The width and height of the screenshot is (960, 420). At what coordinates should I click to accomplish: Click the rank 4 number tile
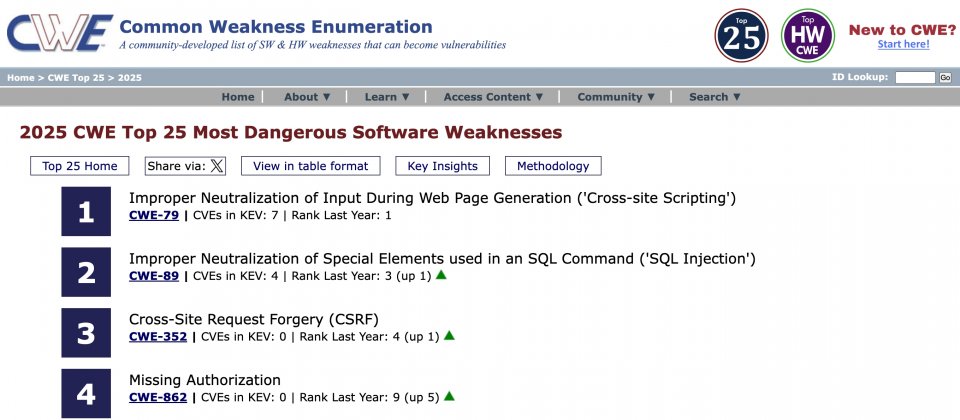point(86,393)
